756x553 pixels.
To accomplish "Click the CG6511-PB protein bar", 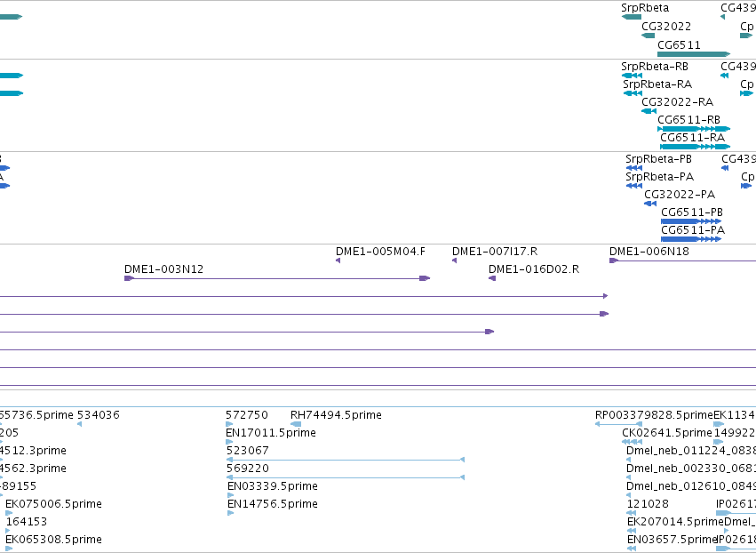I will [691, 221].
